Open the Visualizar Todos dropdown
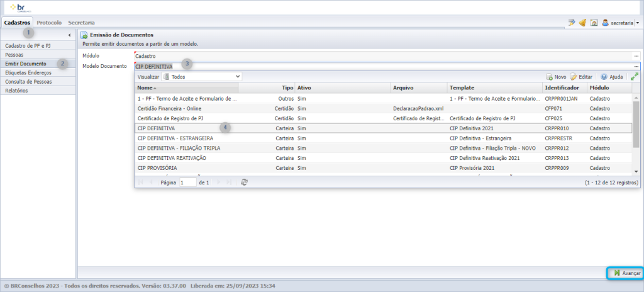This screenshot has height=292, width=644. 202,77
